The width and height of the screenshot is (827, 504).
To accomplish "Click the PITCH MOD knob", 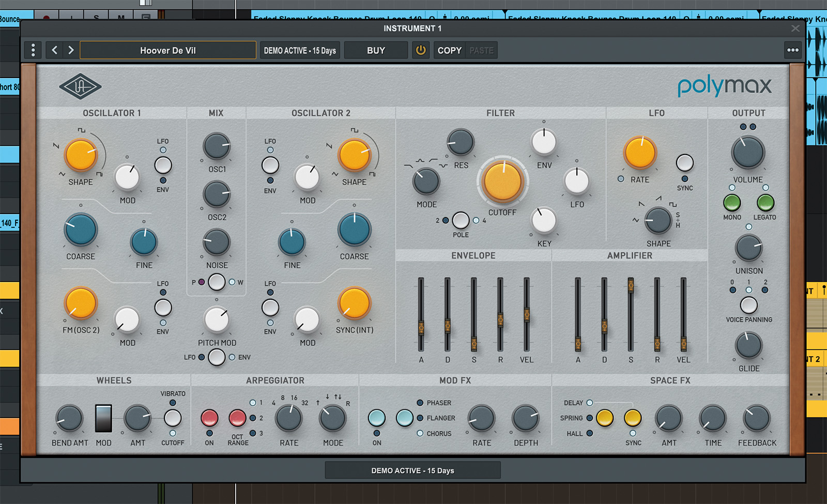I will click(217, 320).
